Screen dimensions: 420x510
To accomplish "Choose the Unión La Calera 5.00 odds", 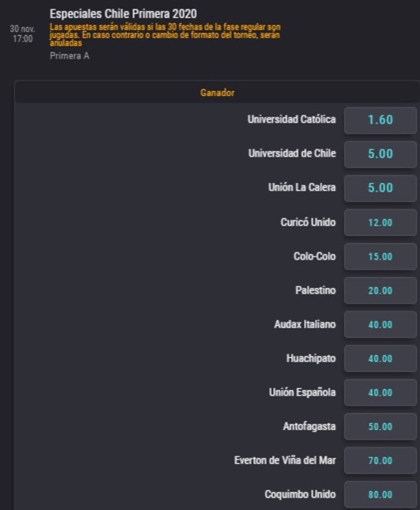I will coord(380,188).
